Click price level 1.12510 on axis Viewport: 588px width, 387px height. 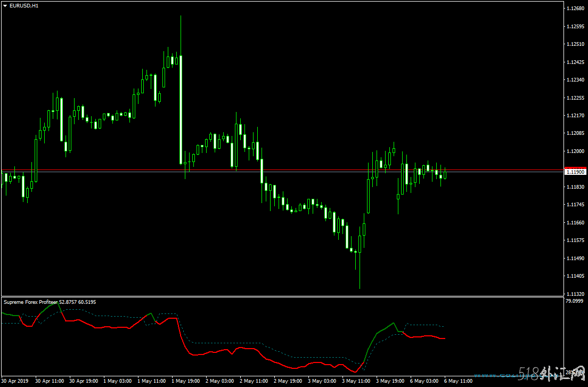(576, 44)
